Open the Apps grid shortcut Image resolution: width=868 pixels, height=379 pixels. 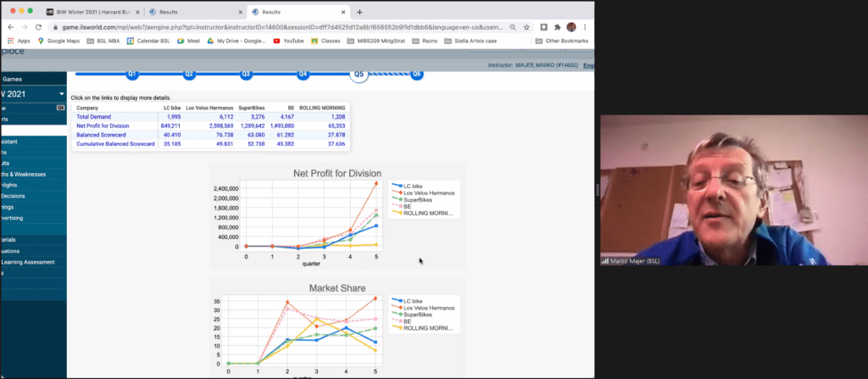click(x=18, y=41)
